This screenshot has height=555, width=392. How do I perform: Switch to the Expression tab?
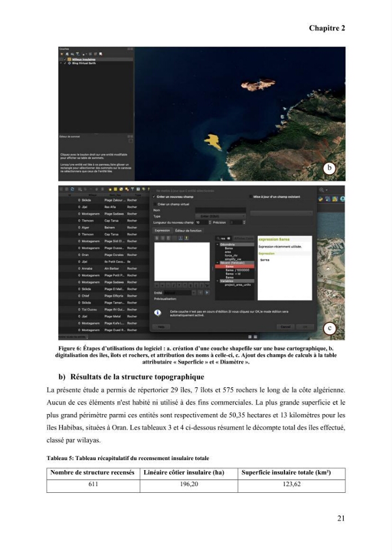point(162,230)
